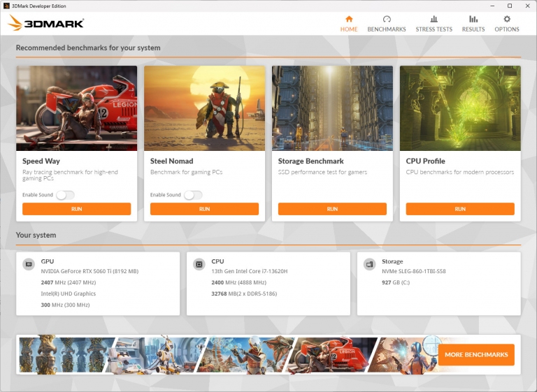Minimize the 3DMark window
The height and width of the screenshot is (392, 537).
click(492, 6)
